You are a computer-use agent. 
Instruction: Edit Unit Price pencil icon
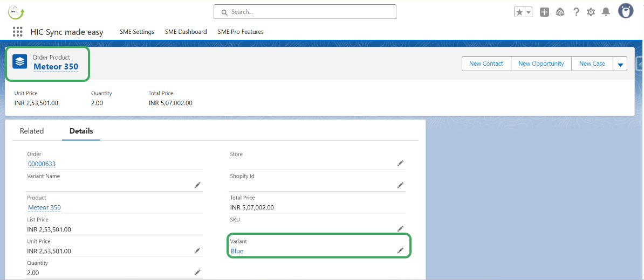coord(197,250)
